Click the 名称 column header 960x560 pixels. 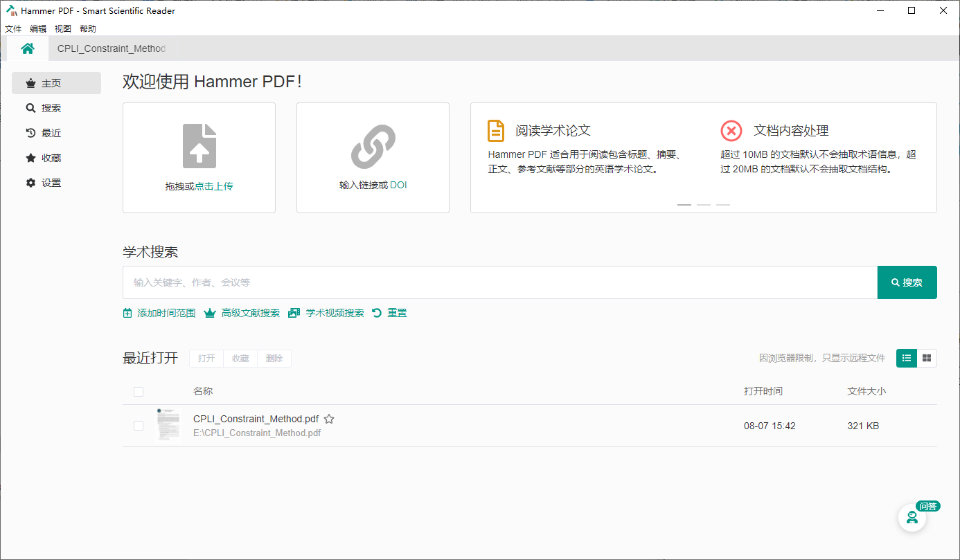(x=203, y=391)
